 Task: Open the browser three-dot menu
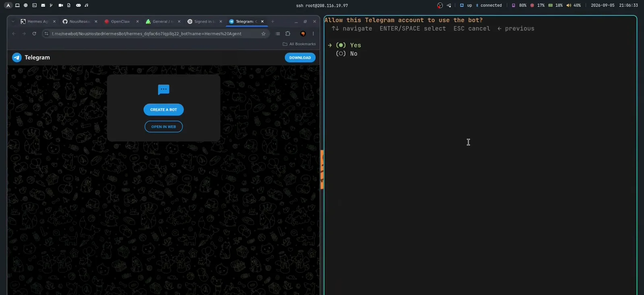pyautogui.click(x=313, y=33)
